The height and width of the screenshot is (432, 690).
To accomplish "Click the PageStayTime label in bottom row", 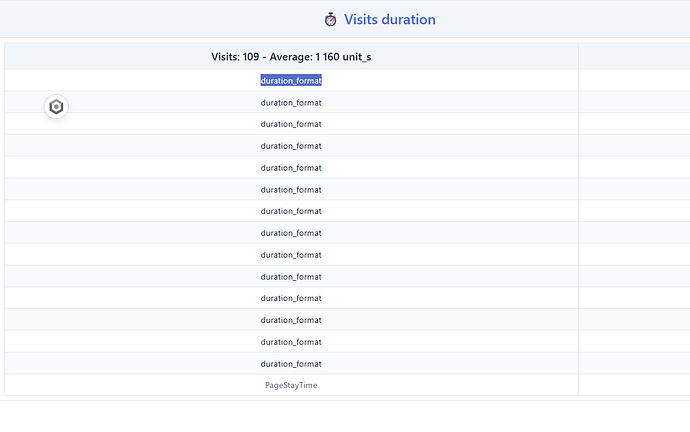I will click(x=291, y=385).
